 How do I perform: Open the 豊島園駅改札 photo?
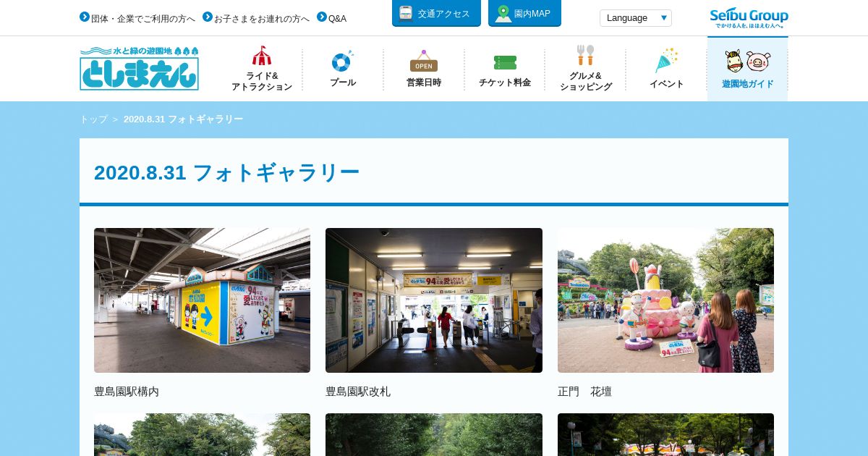tap(434, 300)
